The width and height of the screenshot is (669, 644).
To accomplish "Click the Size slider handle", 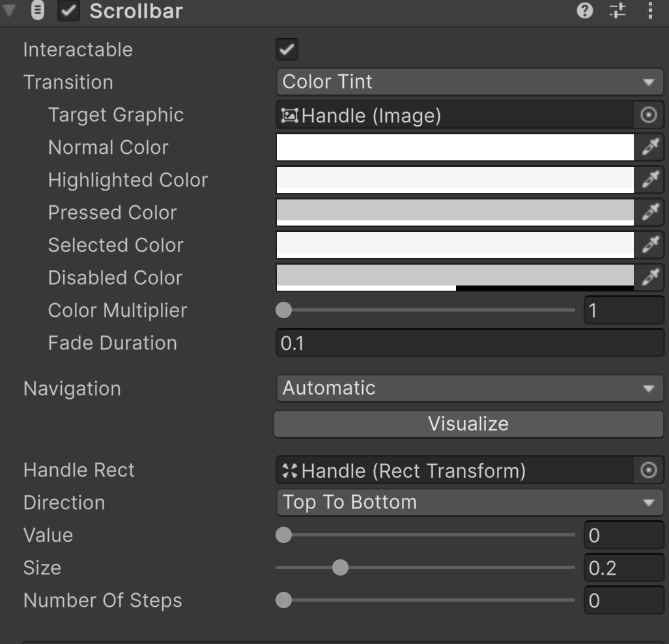I will pyautogui.click(x=340, y=568).
